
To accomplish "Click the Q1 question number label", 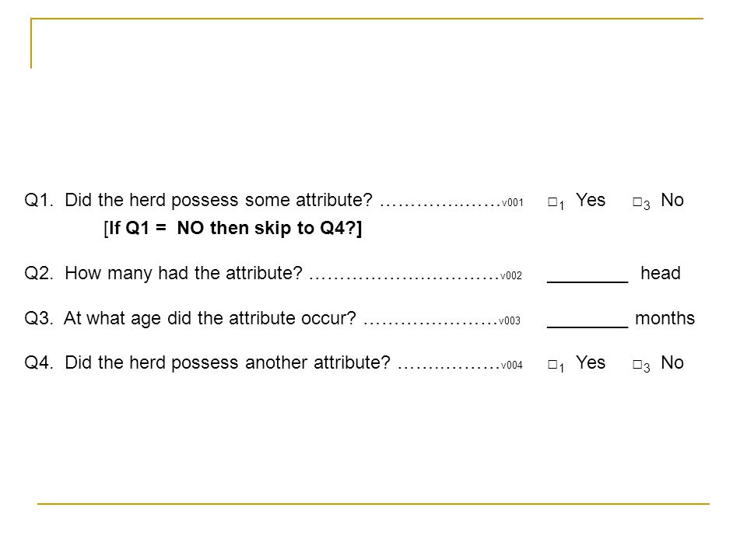I will click(x=39, y=200).
